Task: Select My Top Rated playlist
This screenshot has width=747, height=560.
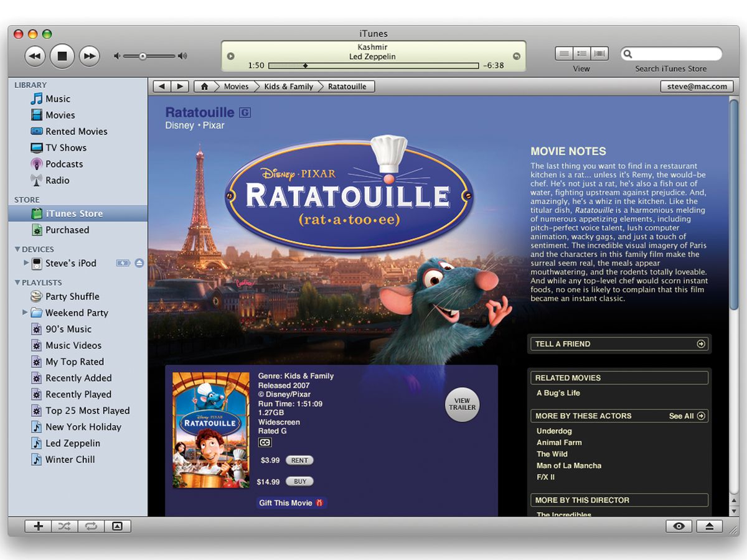Action: click(74, 362)
